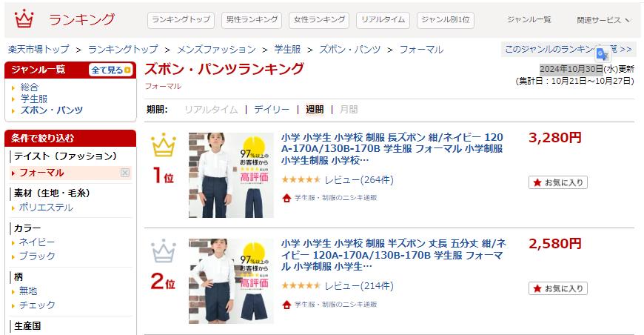The height and width of the screenshot is (335, 644).
Task: Filter by ポリエステル material
Action: [x=46, y=208]
